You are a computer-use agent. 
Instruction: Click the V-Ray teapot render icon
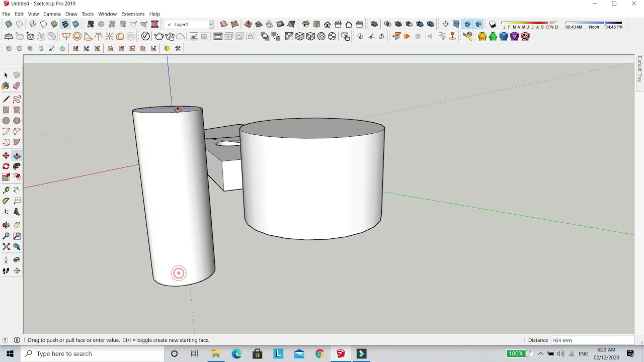(159, 36)
